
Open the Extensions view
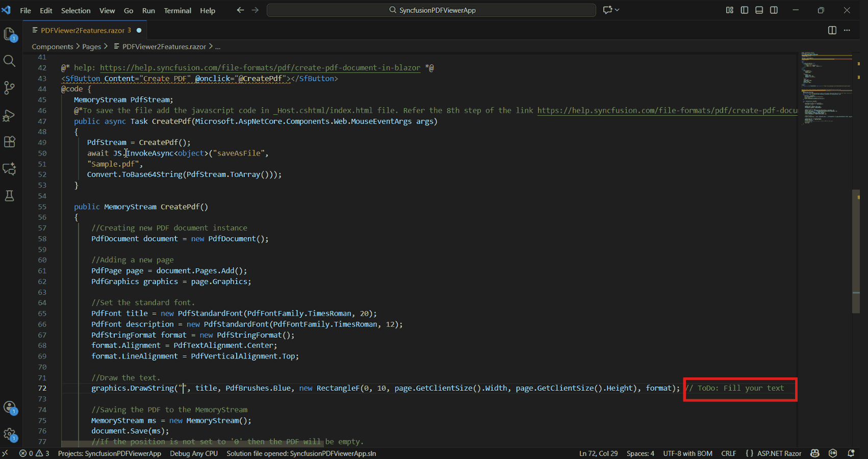(9, 142)
